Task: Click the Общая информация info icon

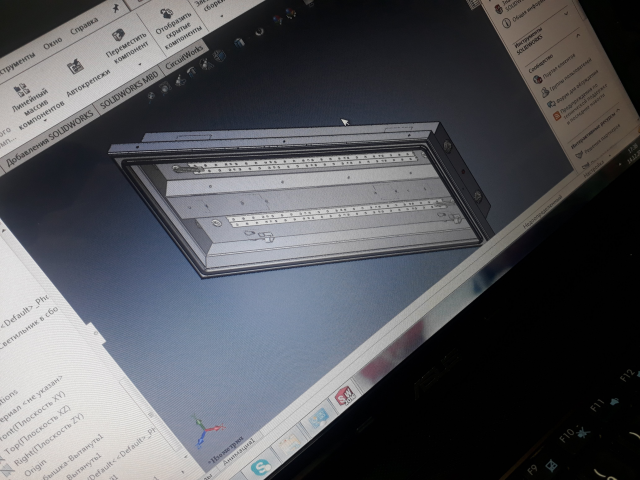Action: [507, 22]
